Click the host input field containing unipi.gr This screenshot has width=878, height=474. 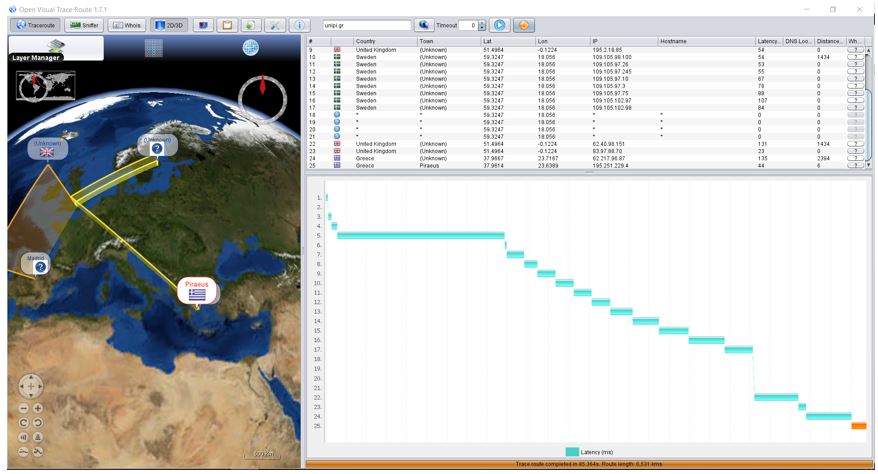367,25
